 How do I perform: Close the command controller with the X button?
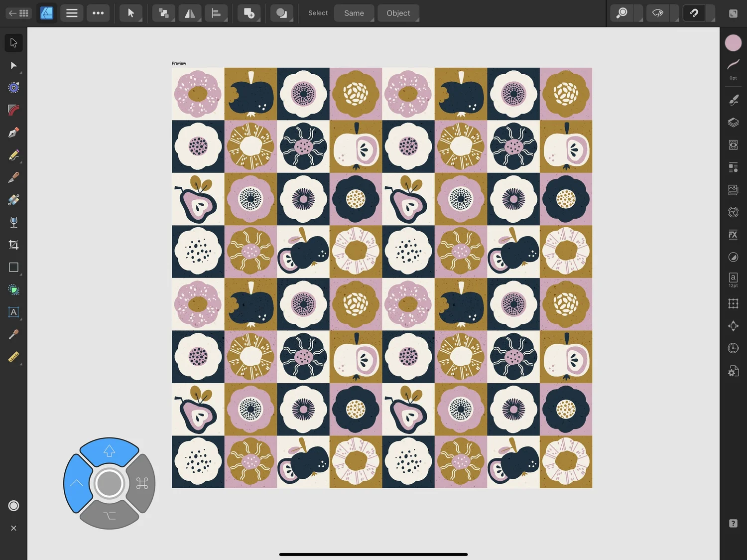pyautogui.click(x=13, y=528)
